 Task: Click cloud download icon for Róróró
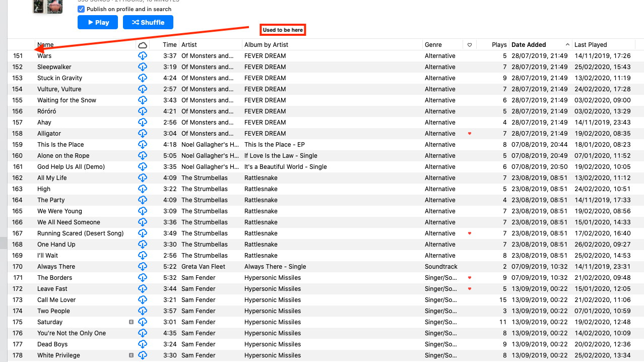143,111
